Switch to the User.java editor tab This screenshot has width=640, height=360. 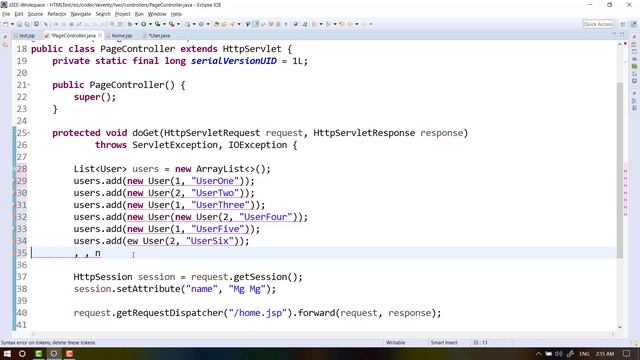(157, 36)
